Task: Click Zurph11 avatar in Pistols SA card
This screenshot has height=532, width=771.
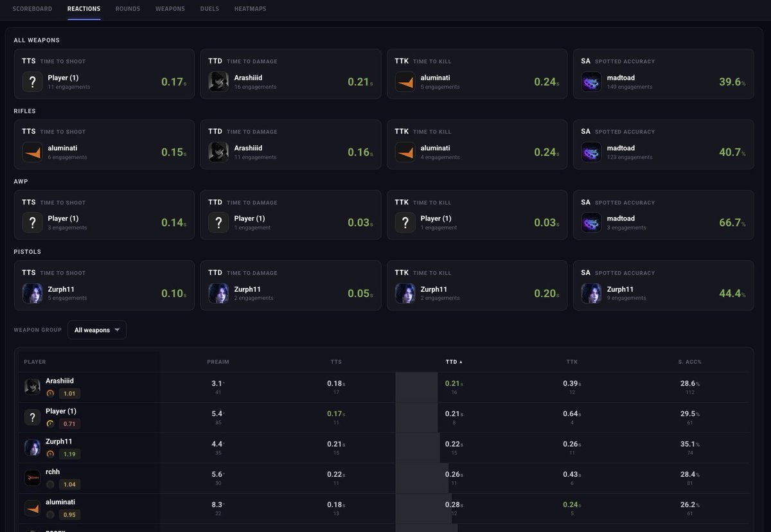Action: point(591,293)
